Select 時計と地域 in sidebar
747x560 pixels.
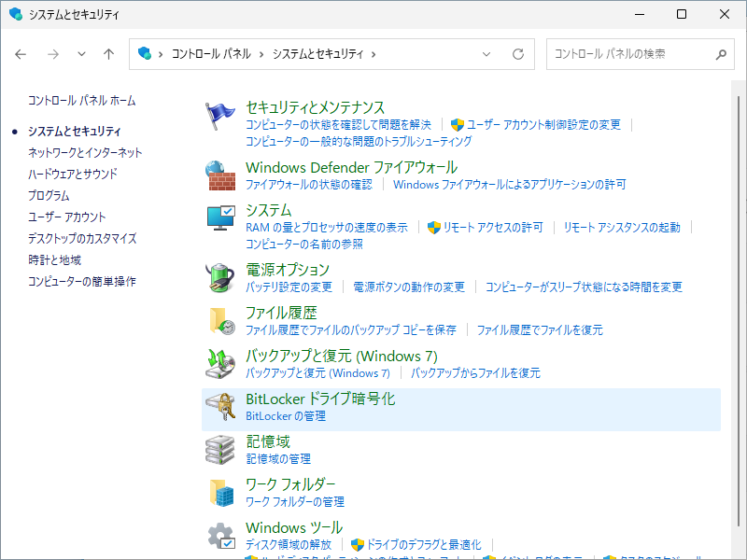click(x=54, y=259)
